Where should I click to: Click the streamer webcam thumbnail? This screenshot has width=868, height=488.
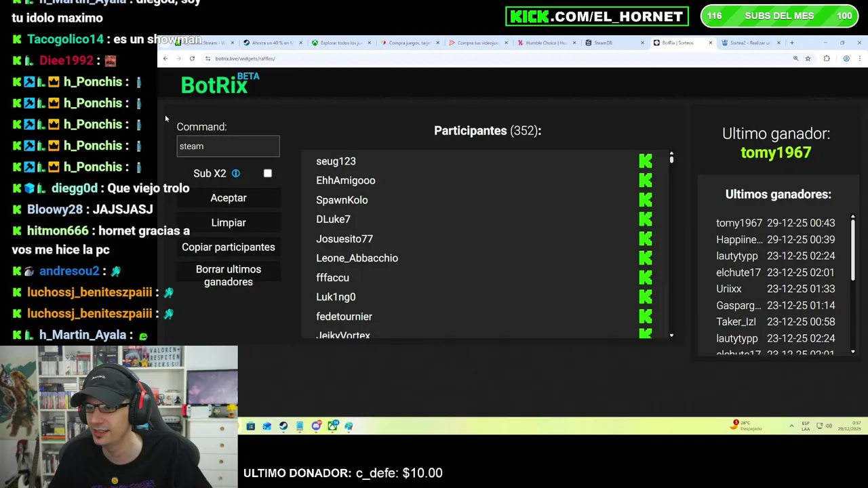click(x=119, y=417)
